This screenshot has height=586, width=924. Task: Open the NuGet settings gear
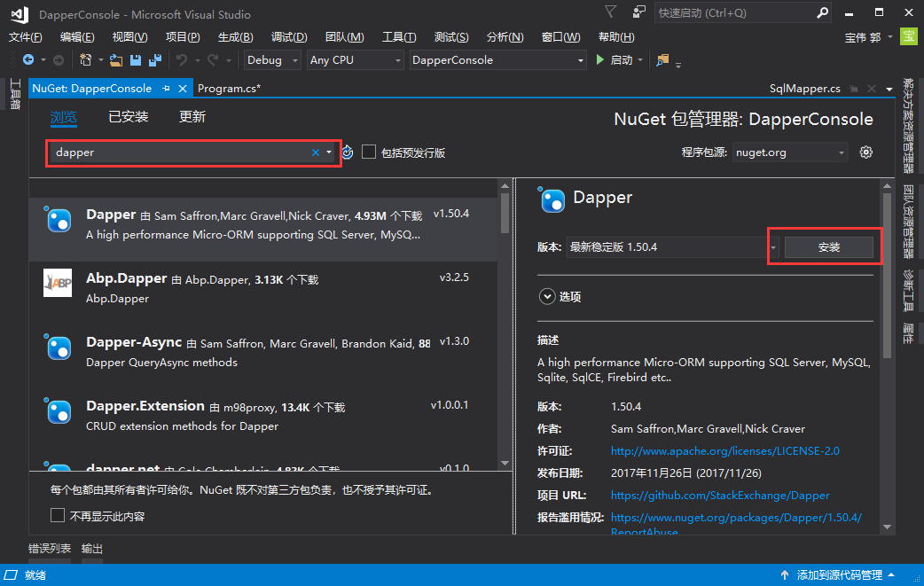pos(865,152)
